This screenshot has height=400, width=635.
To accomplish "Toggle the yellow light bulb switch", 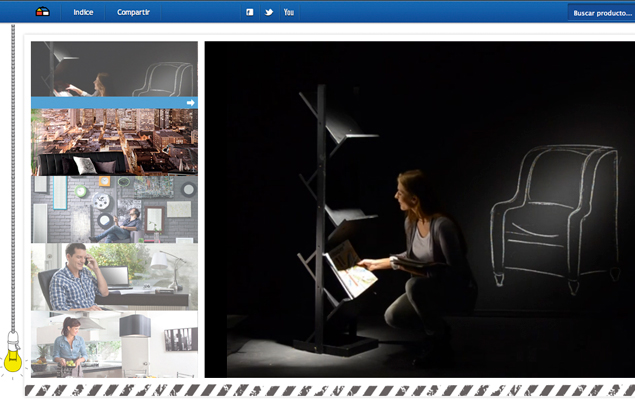I will (12, 359).
